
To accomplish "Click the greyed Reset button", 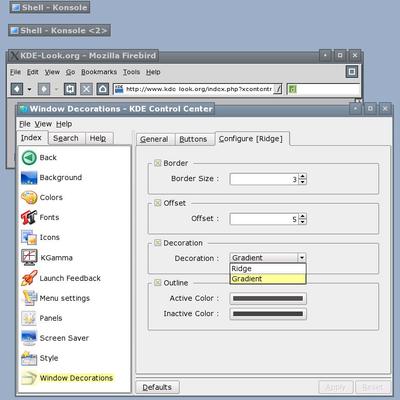I will tap(373, 387).
